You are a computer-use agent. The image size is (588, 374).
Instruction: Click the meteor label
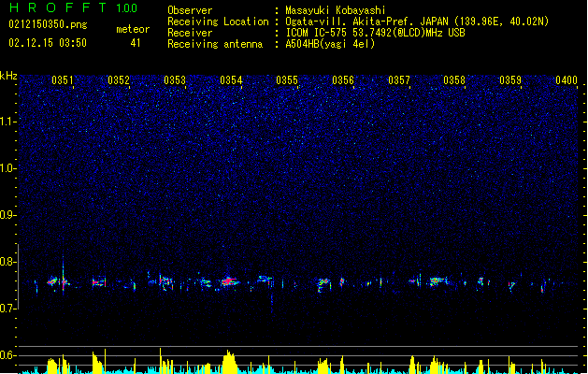[x=133, y=29]
